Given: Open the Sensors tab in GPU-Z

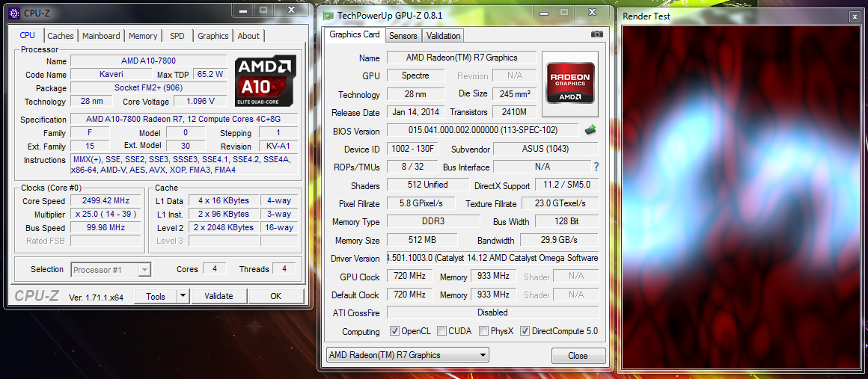Looking at the screenshot, I should (403, 35).
